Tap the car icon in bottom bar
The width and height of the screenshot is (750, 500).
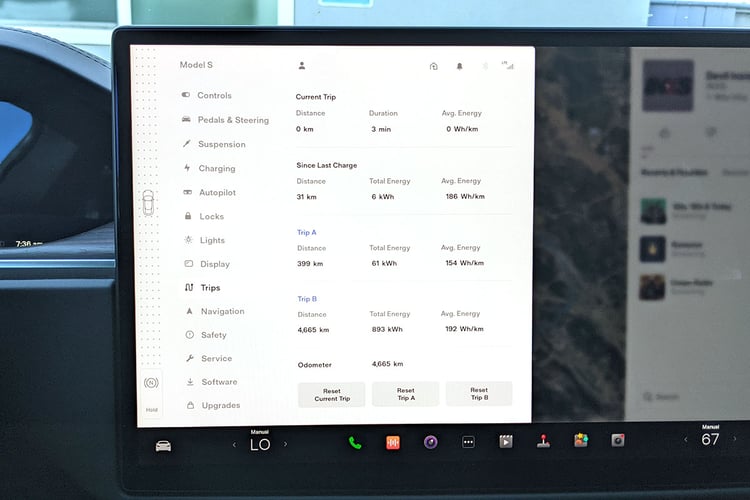point(163,445)
